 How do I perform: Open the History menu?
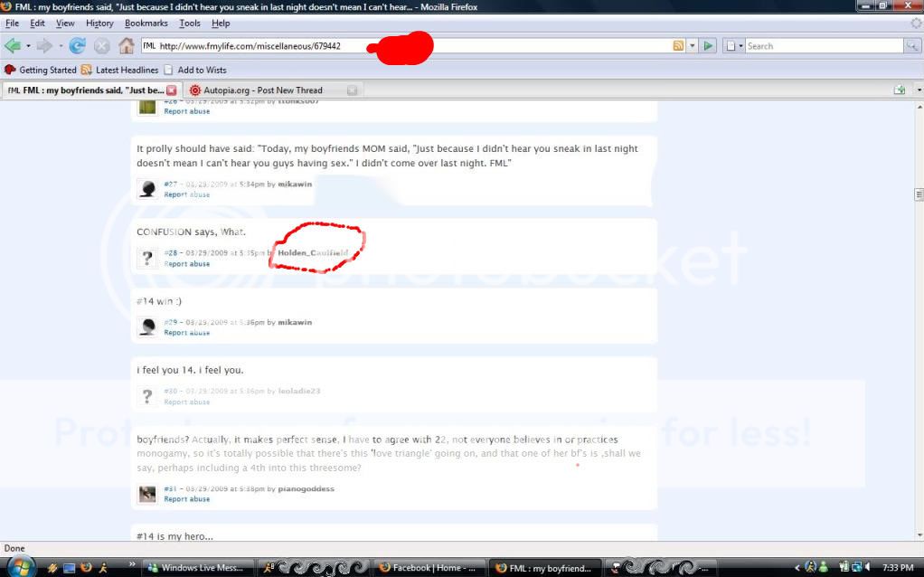click(x=99, y=23)
